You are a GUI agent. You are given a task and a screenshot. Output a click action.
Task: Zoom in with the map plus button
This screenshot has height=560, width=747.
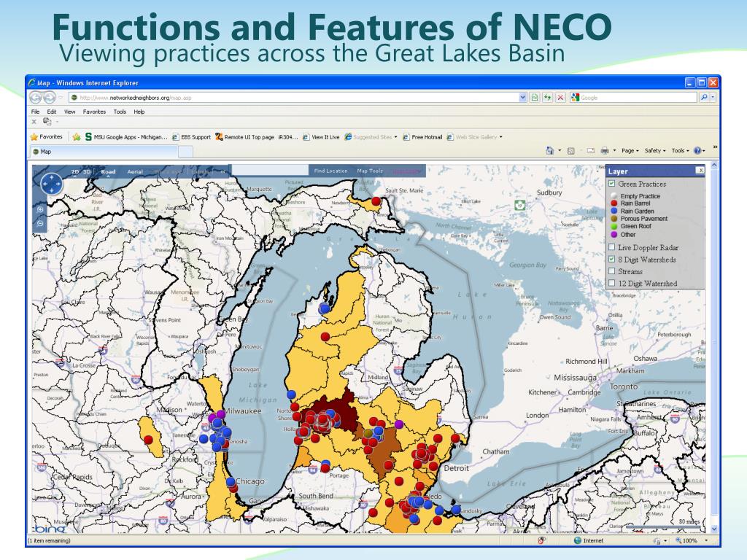click(x=40, y=209)
